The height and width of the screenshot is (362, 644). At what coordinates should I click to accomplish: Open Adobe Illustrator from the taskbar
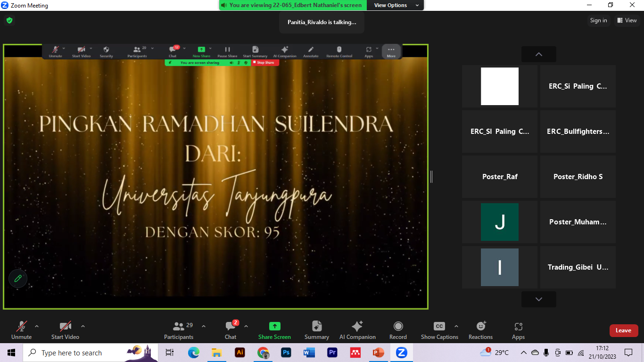[240, 353]
